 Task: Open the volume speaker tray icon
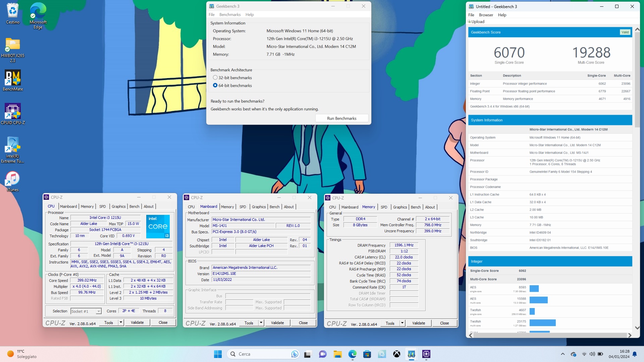point(592,354)
